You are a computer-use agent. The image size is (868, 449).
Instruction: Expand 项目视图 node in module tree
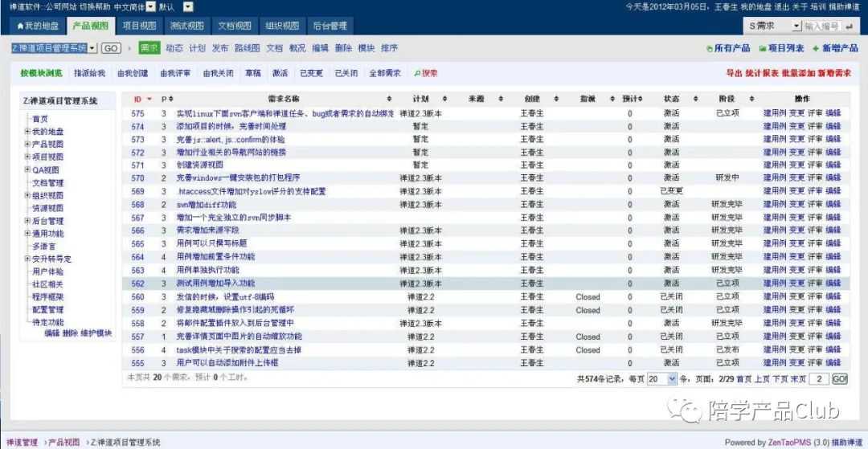point(27,157)
